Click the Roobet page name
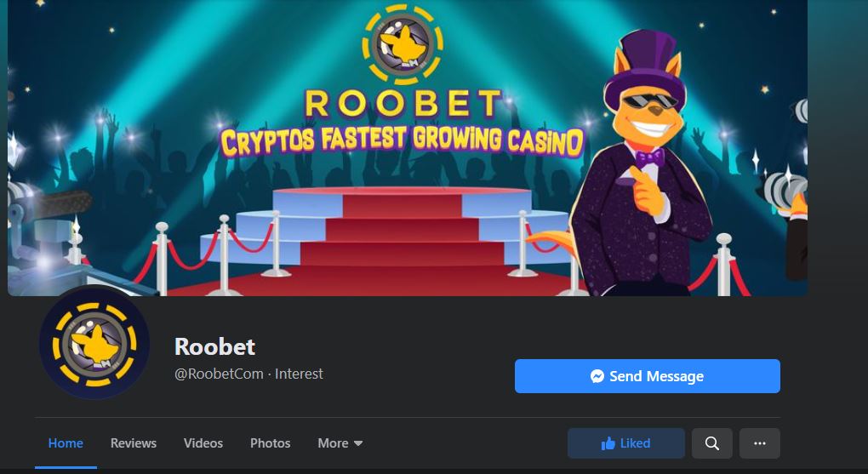 (x=214, y=346)
